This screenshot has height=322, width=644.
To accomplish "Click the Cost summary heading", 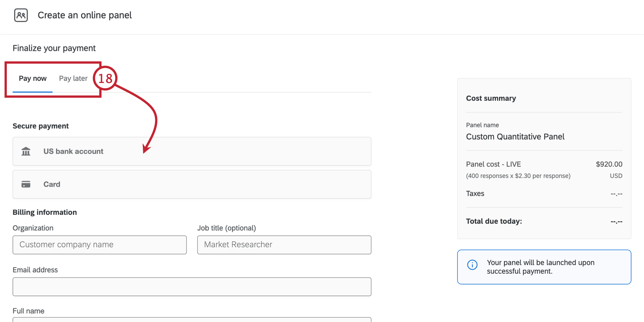I will point(491,98).
